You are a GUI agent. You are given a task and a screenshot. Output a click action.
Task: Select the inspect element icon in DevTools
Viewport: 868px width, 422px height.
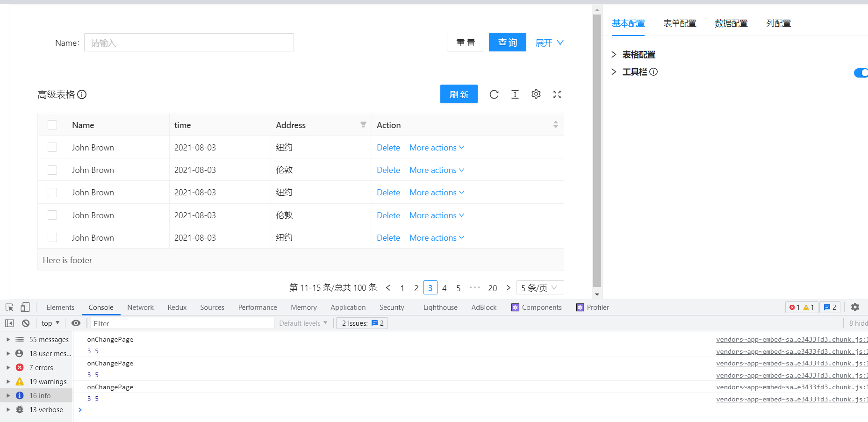click(9, 307)
